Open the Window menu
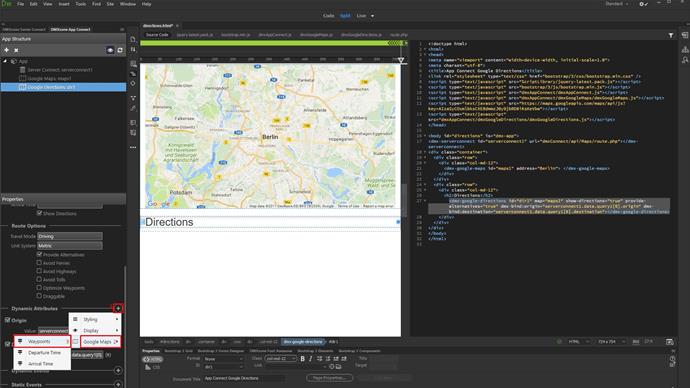The width and height of the screenshot is (690, 388). (128, 4)
